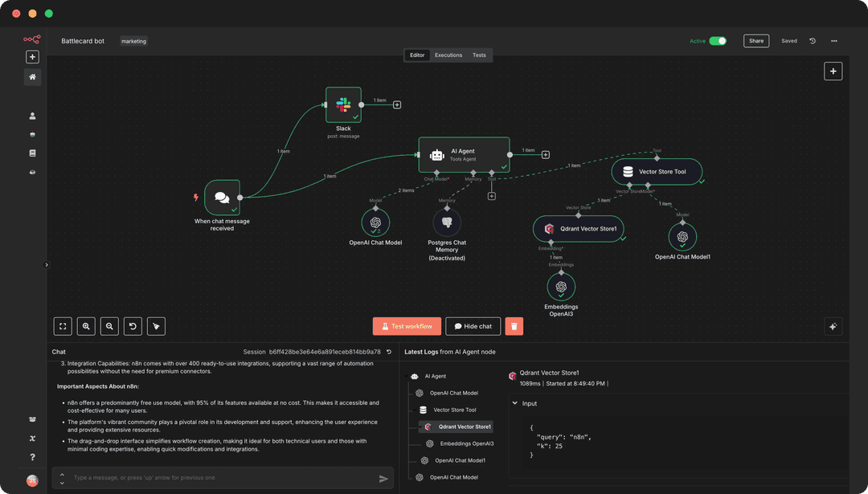868x494 pixels.
Task: Select the zoom in icon on canvas toolbar
Action: (x=85, y=326)
